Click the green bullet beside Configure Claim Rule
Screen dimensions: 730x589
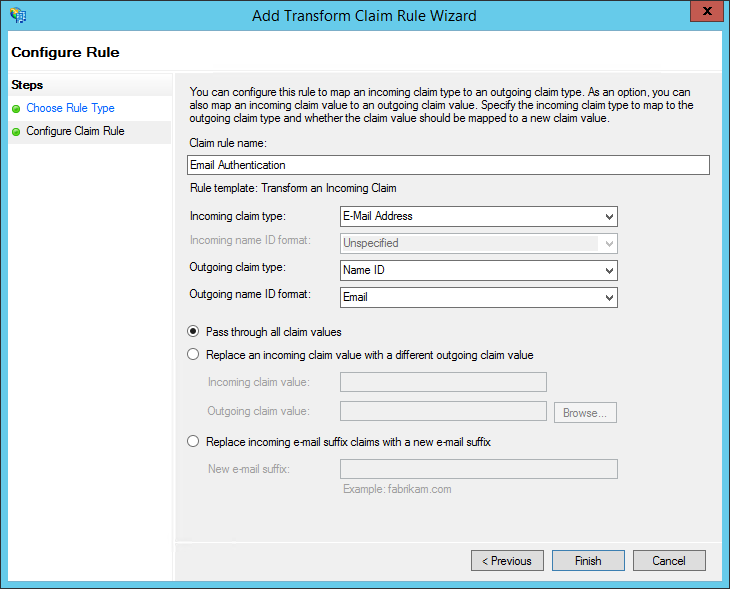point(16,131)
